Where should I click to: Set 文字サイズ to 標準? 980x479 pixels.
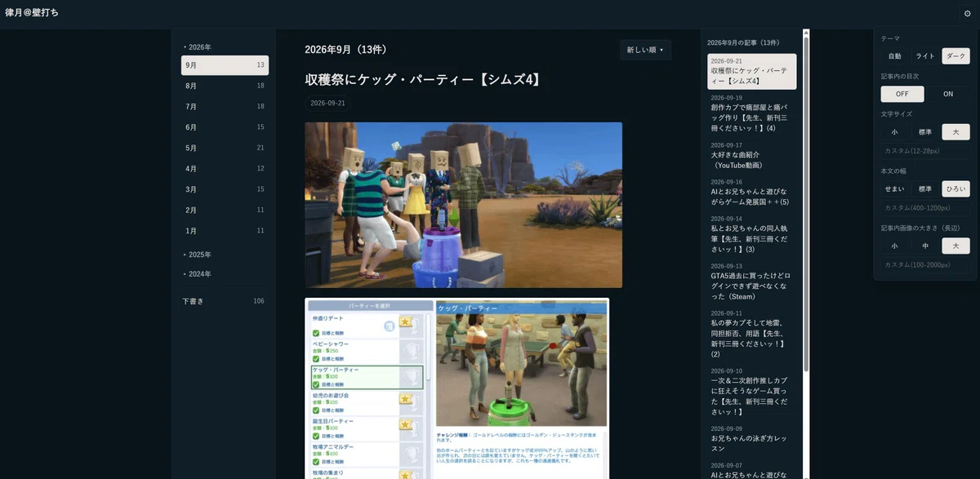tap(925, 132)
